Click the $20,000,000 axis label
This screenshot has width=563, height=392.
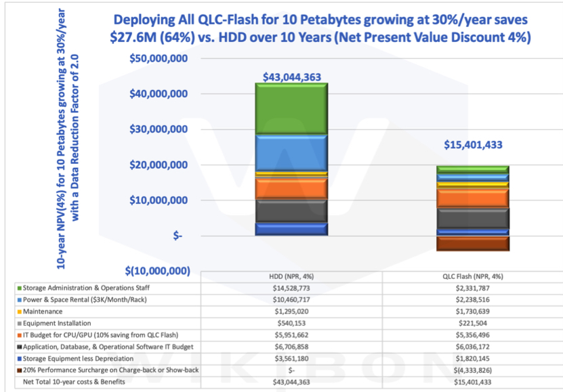(x=159, y=165)
